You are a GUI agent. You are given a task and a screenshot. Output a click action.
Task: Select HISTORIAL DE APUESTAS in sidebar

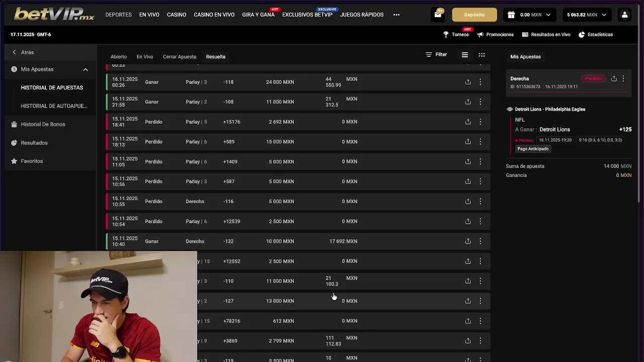[x=52, y=87]
